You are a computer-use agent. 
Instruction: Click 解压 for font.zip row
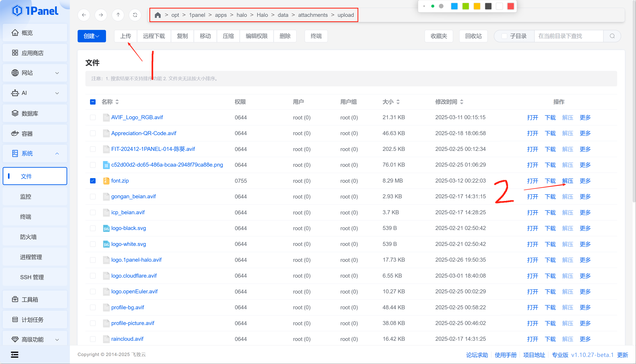[567, 181]
